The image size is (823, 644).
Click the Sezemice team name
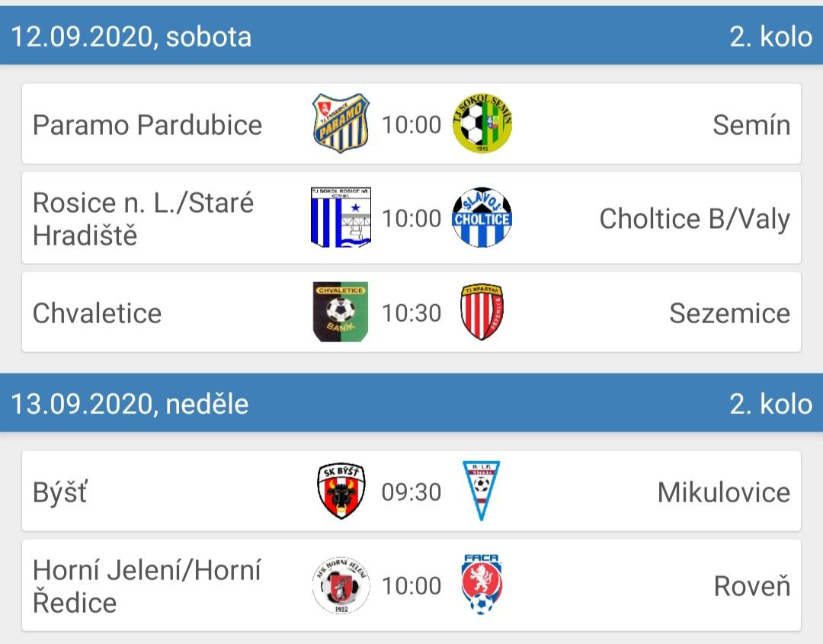[729, 313]
